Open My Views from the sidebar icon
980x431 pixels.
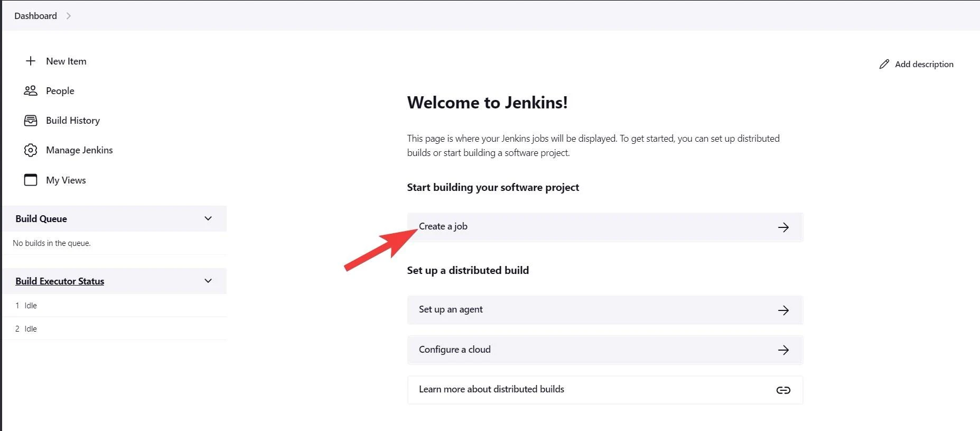pos(31,180)
